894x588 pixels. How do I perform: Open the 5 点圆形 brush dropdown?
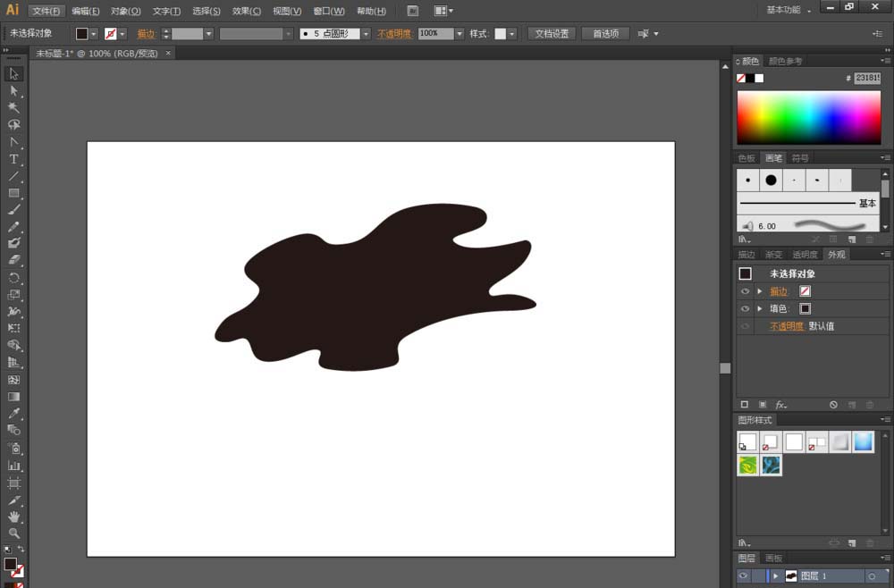(x=366, y=34)
